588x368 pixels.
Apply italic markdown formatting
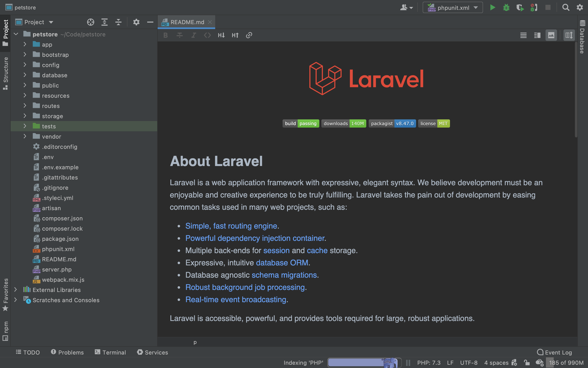click(193, 35)
